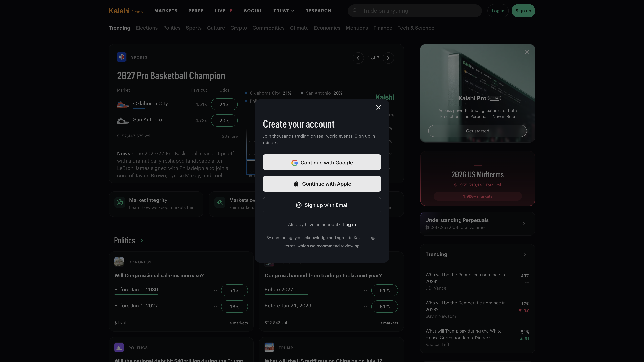The width and height of the screenshot is (644, 362).
Task: Select Oklahoma City 21% odds button
Action: pos(224,104)
